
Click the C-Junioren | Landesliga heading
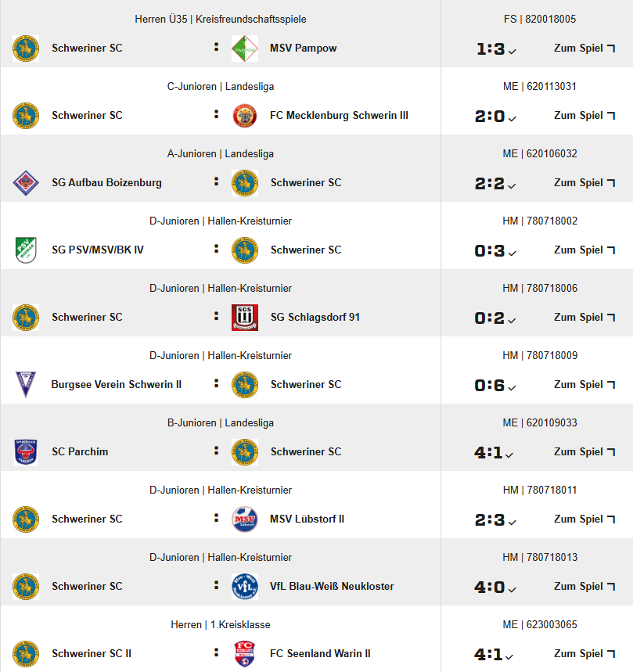(221, 87)
